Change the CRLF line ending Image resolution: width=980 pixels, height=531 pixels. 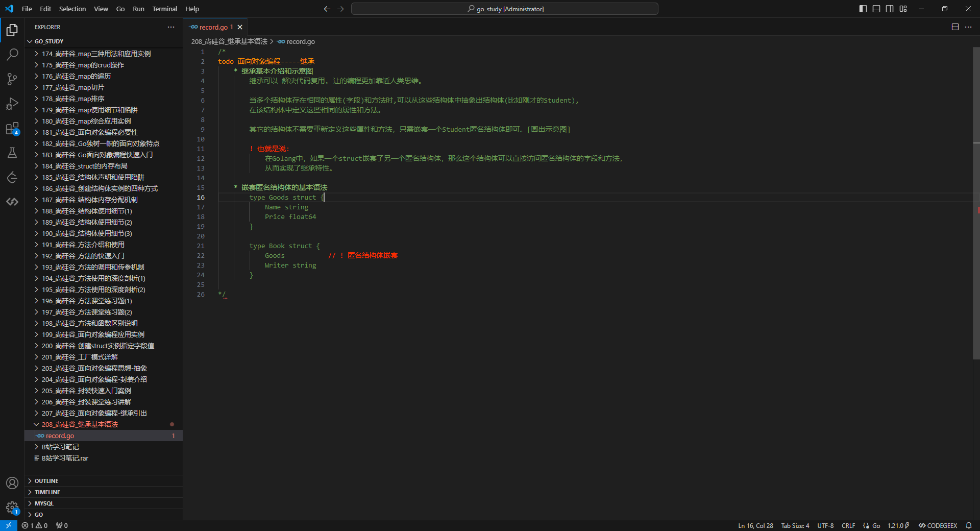point(848,525)
